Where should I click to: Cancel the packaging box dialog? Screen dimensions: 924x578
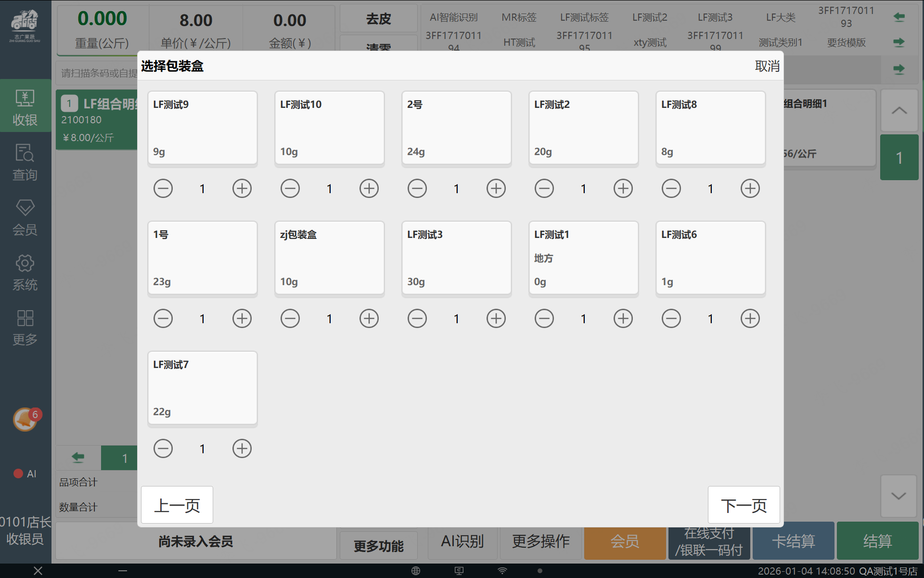[767, 66]
